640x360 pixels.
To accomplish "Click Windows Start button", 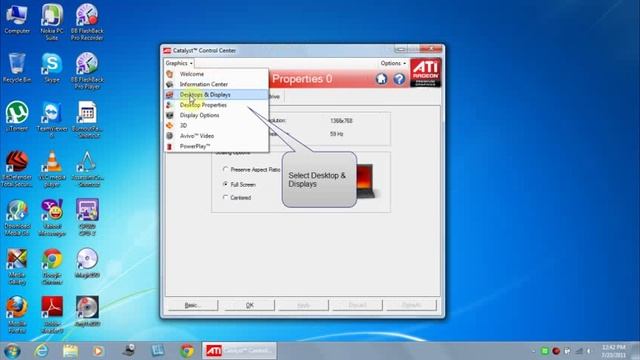I will (x=12, y=351).
